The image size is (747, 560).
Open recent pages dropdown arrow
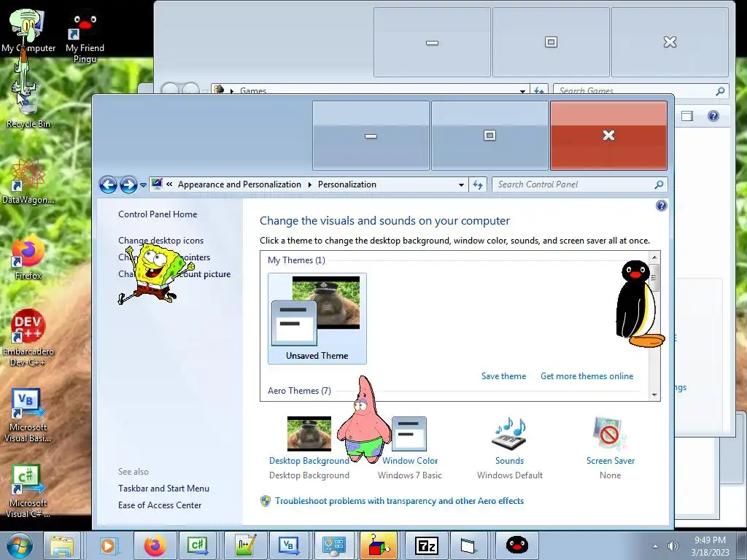click(x=143, y=184)
